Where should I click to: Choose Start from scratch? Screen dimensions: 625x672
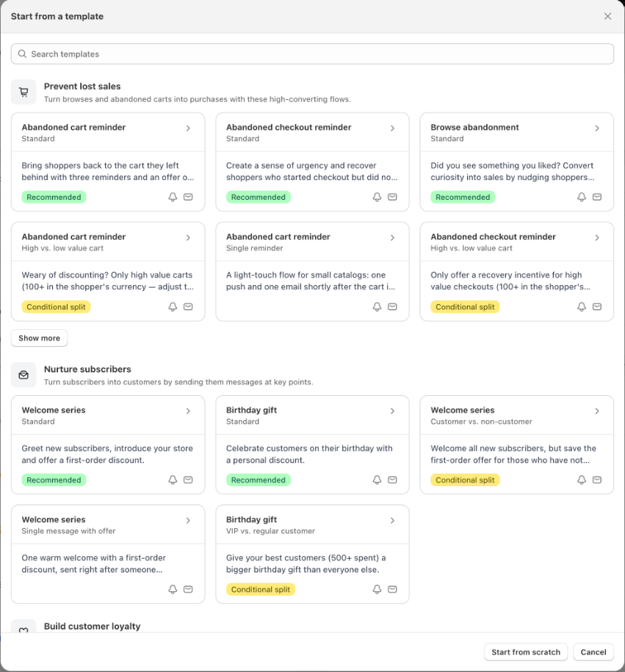pos(526,652)
